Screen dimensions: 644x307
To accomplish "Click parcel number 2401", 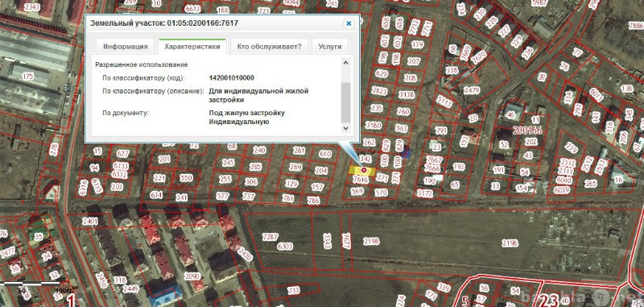I will coord(90,222).
